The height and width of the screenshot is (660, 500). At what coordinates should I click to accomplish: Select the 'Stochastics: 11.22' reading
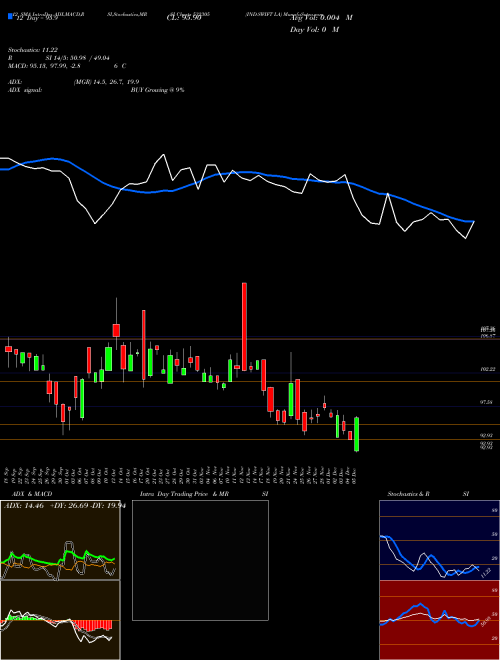[32, 50]
